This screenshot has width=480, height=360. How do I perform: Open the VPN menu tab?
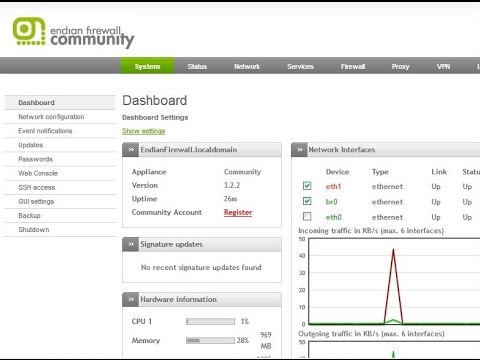443,66
